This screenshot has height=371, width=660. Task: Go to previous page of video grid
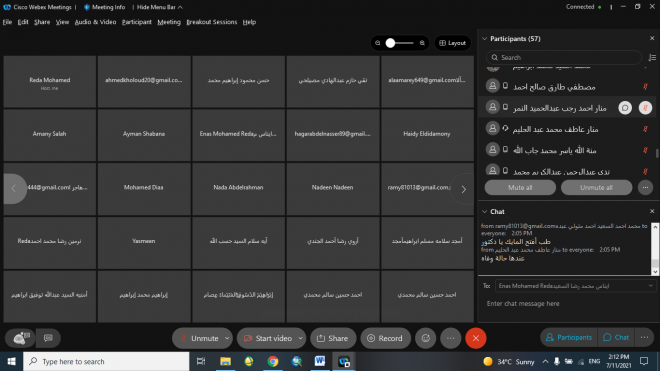pyautogui.click(x=13, y=189)
